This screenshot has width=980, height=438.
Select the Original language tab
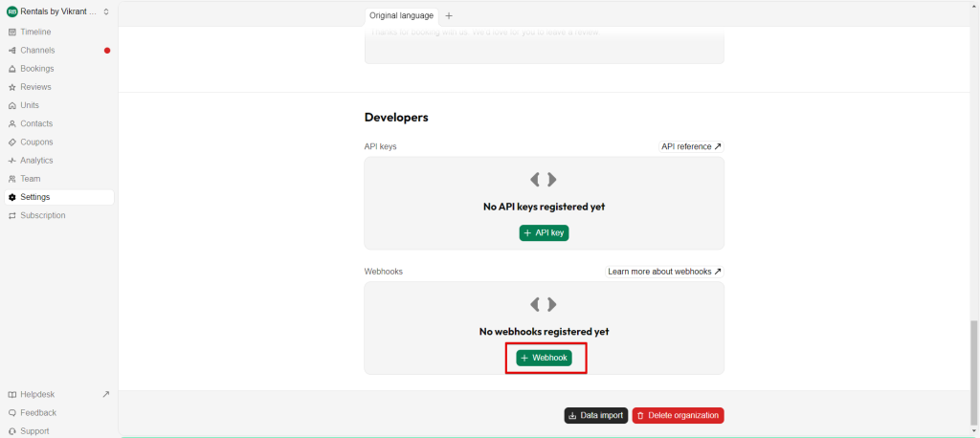pyautogui.click(x=401, y=15)
